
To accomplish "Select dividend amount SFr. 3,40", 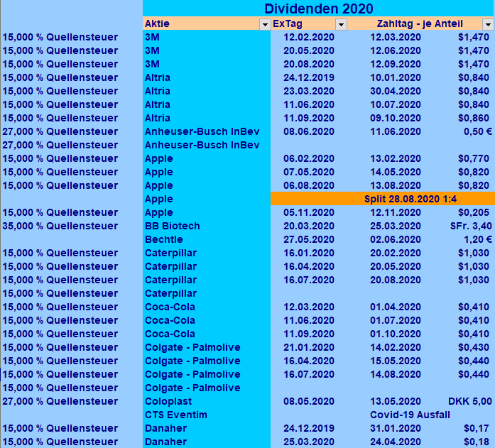I will click(471, 226).
